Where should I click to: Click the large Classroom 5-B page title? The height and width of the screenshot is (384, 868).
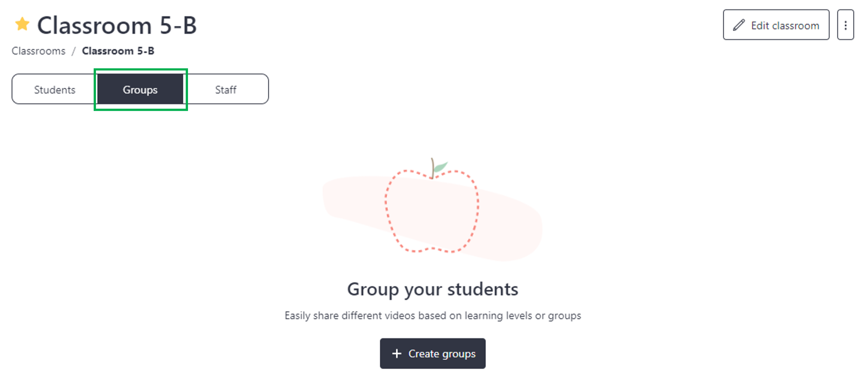coord(117,25)
